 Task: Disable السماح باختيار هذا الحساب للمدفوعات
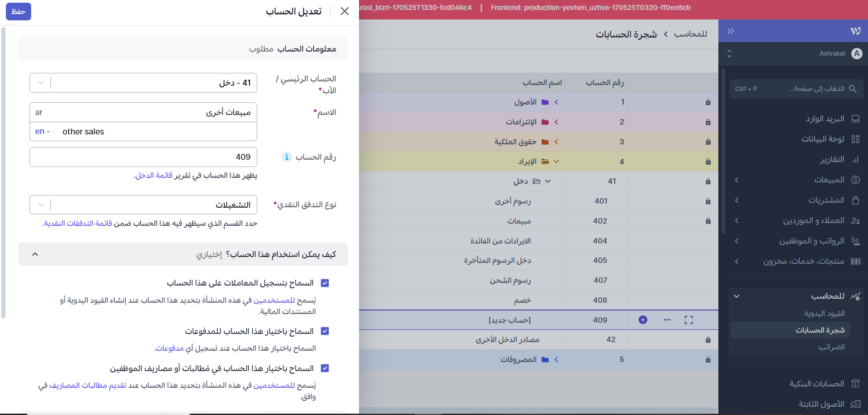[x=325, y=331]
